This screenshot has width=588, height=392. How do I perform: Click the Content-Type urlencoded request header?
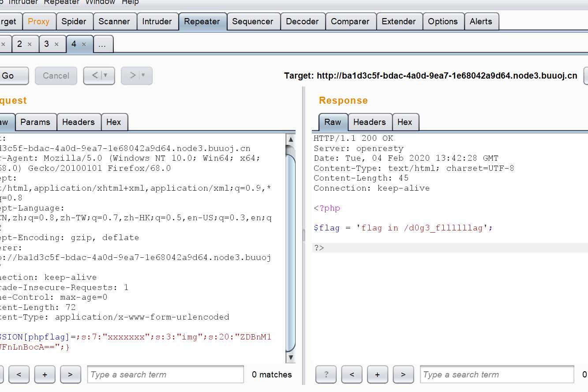(x=115, y=317)
